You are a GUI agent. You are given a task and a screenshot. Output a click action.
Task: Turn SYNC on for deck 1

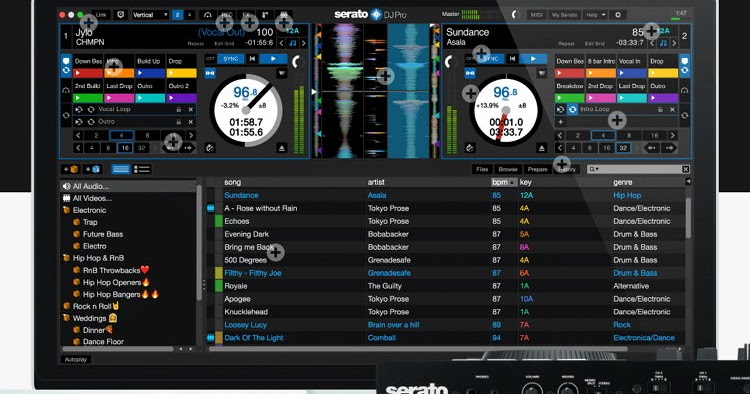231,59
